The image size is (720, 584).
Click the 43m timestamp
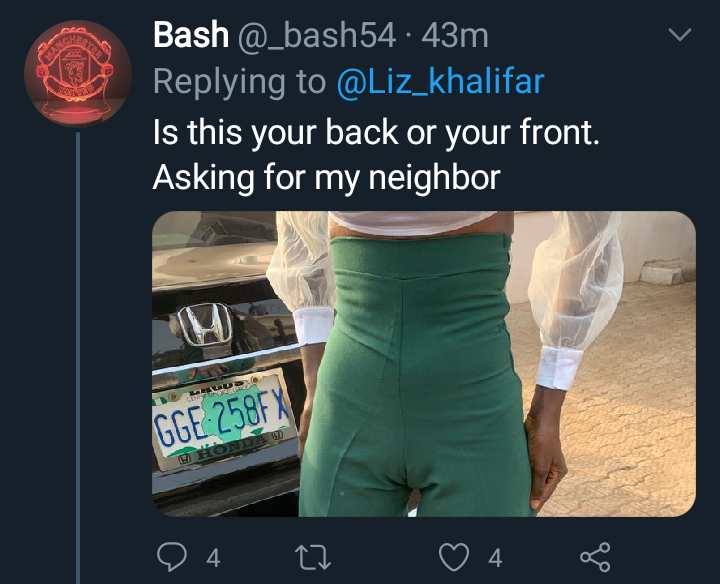[x=455, y=36]
